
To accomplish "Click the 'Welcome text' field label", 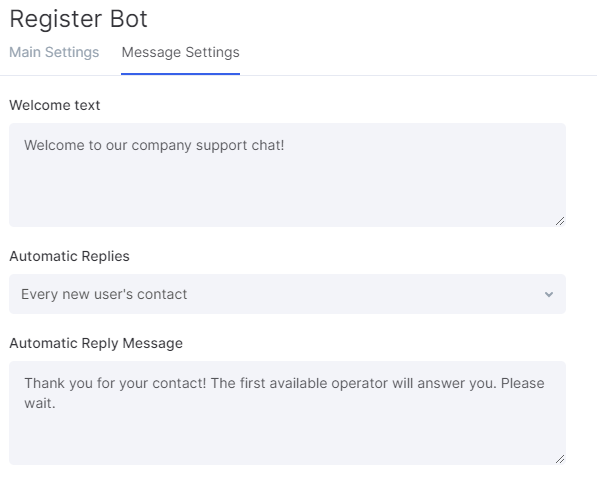I will (54, 105).
